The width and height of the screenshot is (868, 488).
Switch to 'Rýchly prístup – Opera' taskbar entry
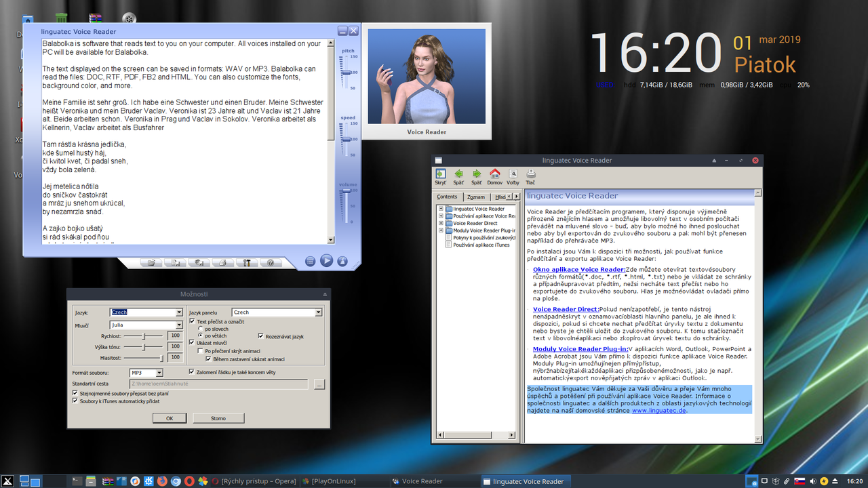click(254, 481)
